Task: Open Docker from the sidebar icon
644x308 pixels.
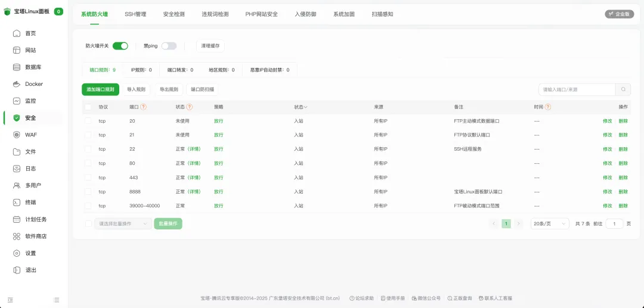Action: pyautogui.click(x=17, y=84)
